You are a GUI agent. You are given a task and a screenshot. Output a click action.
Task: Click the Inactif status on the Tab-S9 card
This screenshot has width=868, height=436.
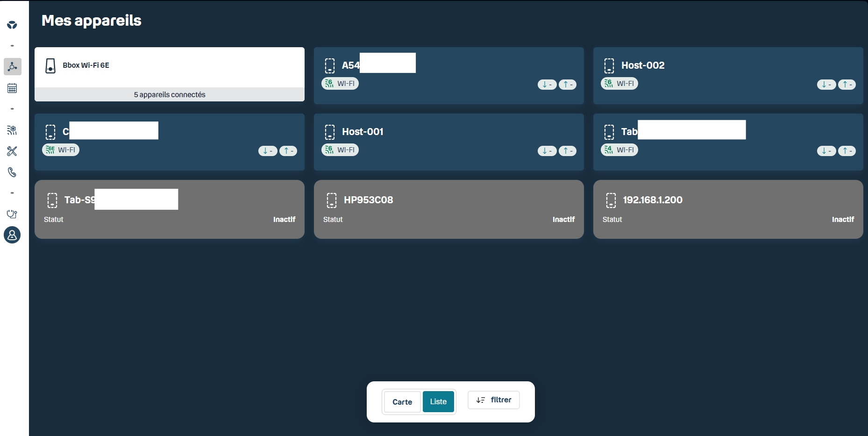[x=284, y=220]
